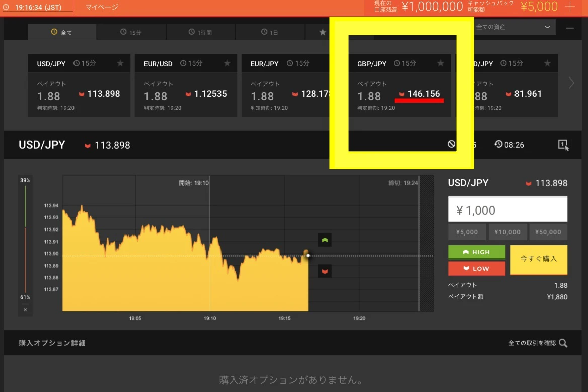
Task: Open the EUR/JPY asset card
Action: [x=286, y=86]
